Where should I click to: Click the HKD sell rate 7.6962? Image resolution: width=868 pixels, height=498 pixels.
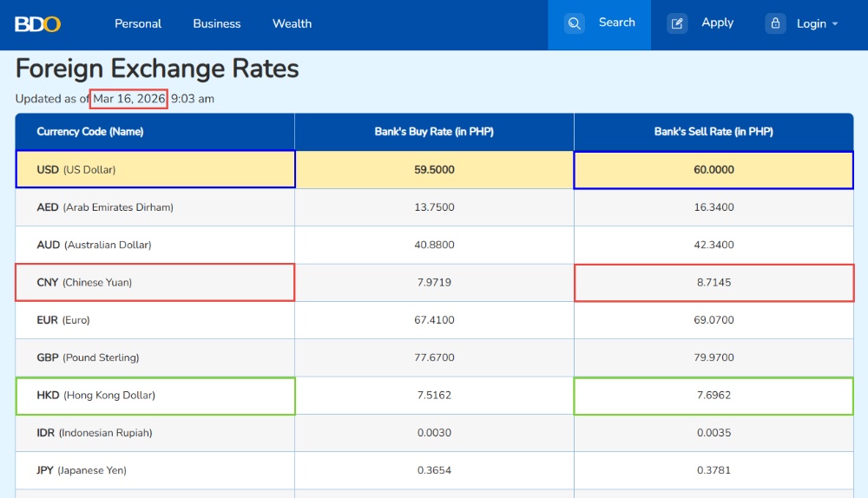(713, 396)
